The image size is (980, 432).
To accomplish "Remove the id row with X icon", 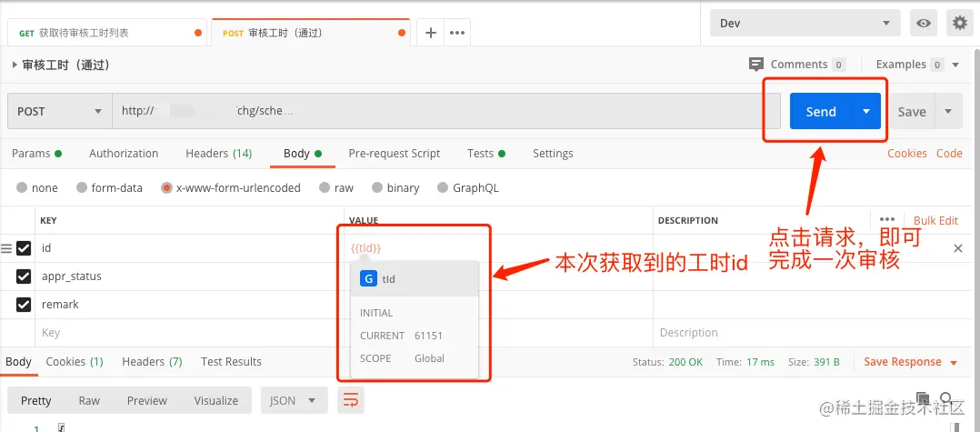I will click(957, 249).
